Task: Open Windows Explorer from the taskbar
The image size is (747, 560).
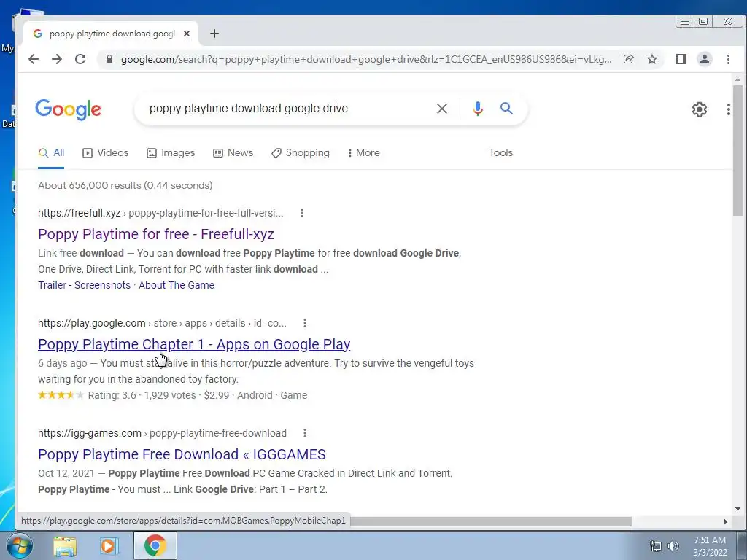Action: point(65,546)
